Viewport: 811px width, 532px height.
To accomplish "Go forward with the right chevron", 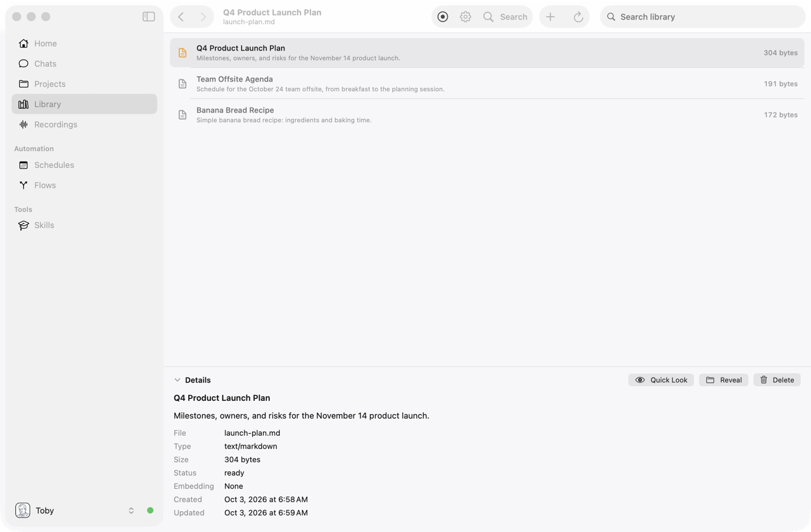I will [x=203, y=17].
